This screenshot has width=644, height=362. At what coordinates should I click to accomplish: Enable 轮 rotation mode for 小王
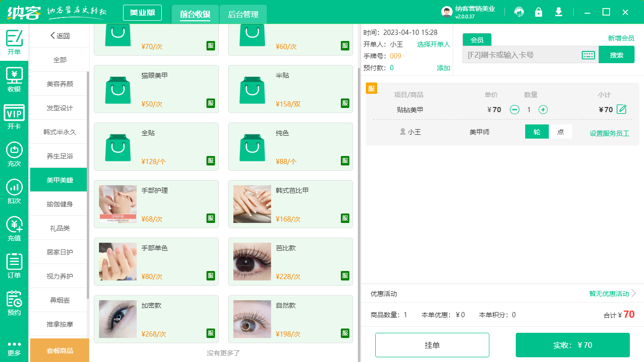[x=537, y=132]
